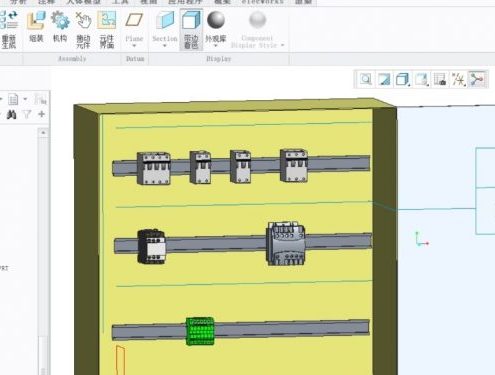The width and height of the screenshot is (495, 375).
Task: Expand the Section dropdown arrow
Action: (x=165, y=46)
